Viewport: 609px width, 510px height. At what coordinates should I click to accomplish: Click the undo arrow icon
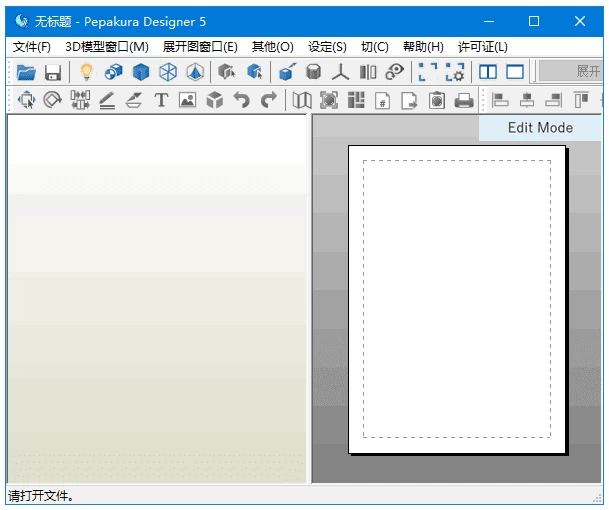pos(241,100)
